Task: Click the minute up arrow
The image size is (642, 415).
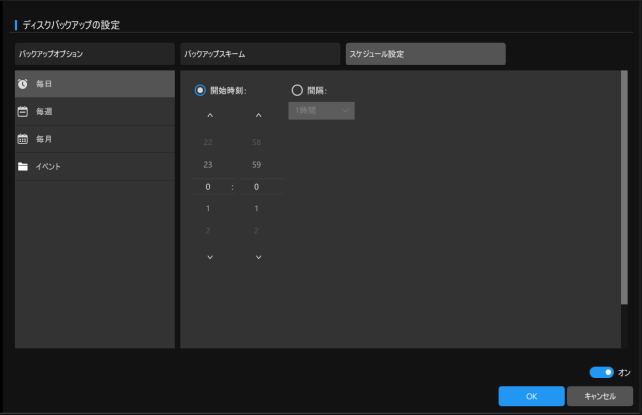Action: tap(258, 116)
